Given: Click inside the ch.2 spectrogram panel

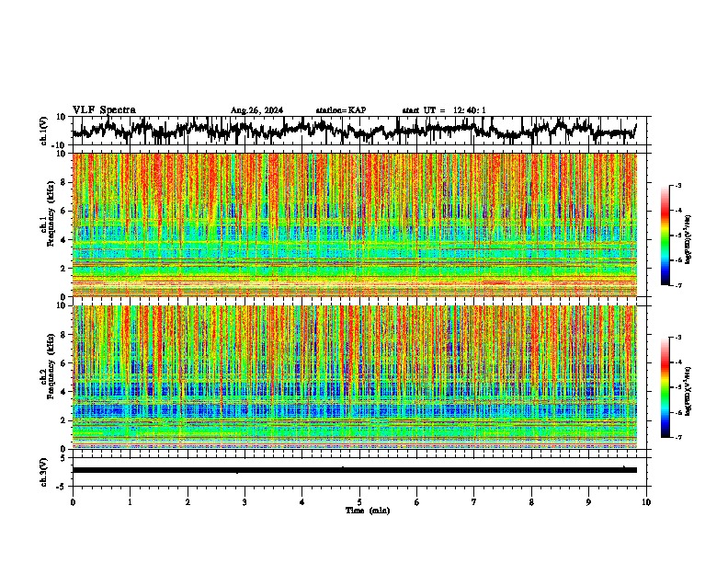Looking at the screenshot, I should click(x=355, y=377).
